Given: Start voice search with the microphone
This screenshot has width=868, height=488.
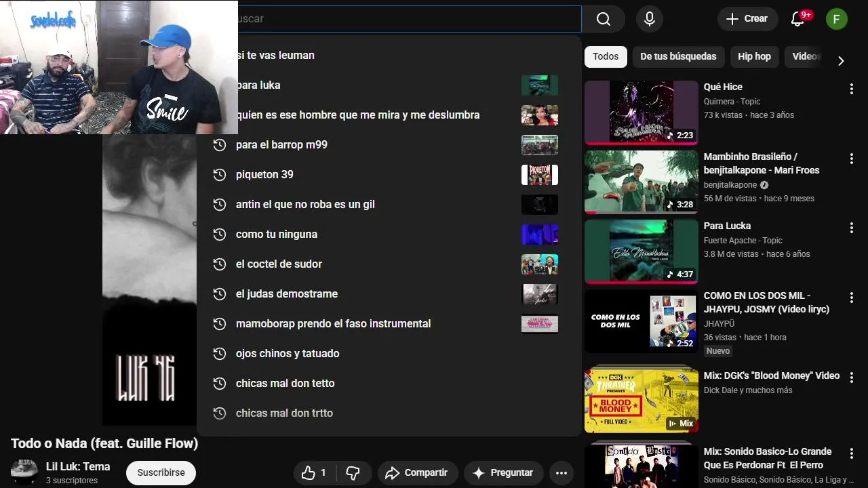Looking at the screenshot, I should pos(650,19).
